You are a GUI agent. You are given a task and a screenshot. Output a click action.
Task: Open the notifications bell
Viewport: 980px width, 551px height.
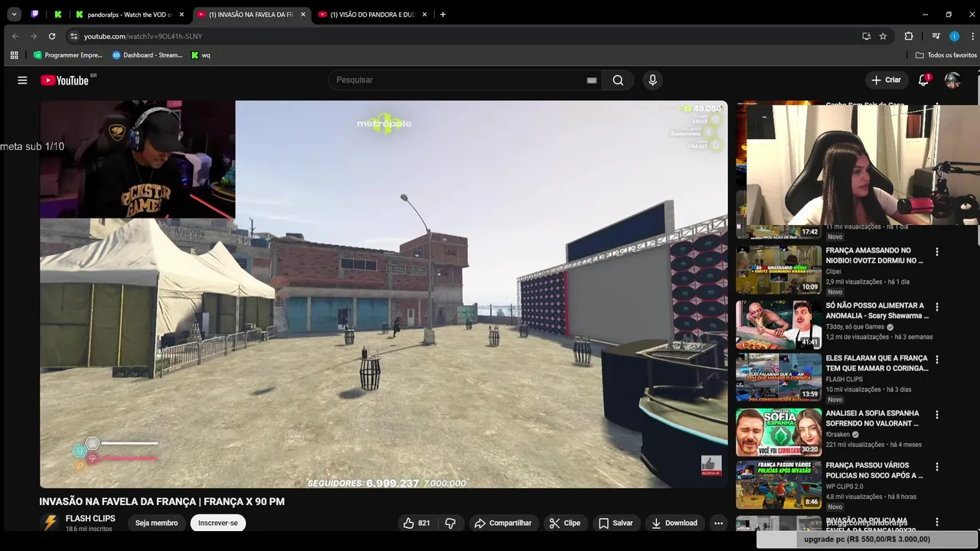(x=923, y=80)
